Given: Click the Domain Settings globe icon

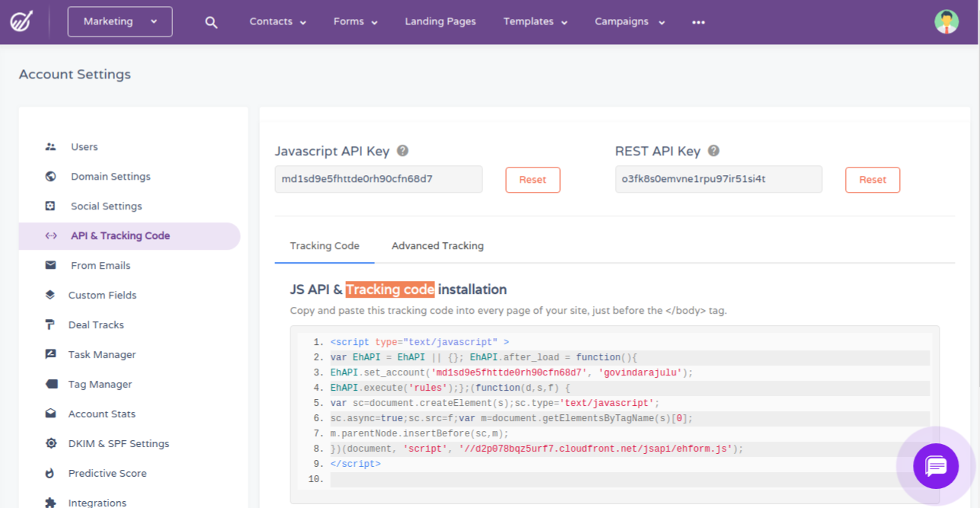Looking at the screenshot, I should click(x=51, y=177).
